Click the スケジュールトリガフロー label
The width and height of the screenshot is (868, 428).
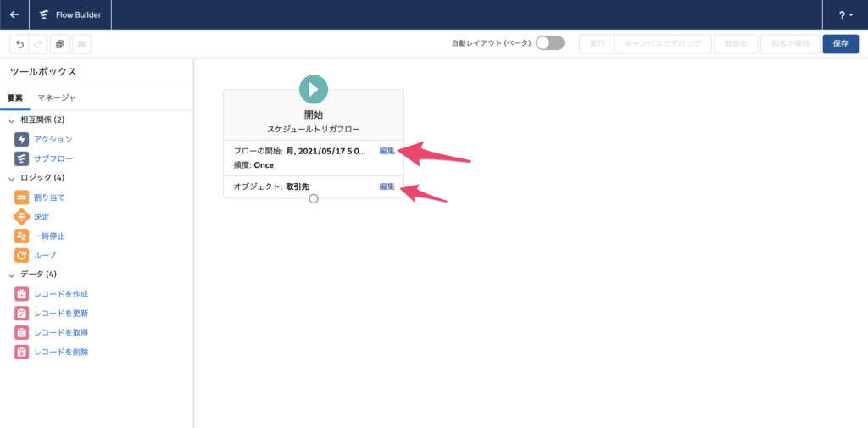pyautogui.click(x=314, y=129)
